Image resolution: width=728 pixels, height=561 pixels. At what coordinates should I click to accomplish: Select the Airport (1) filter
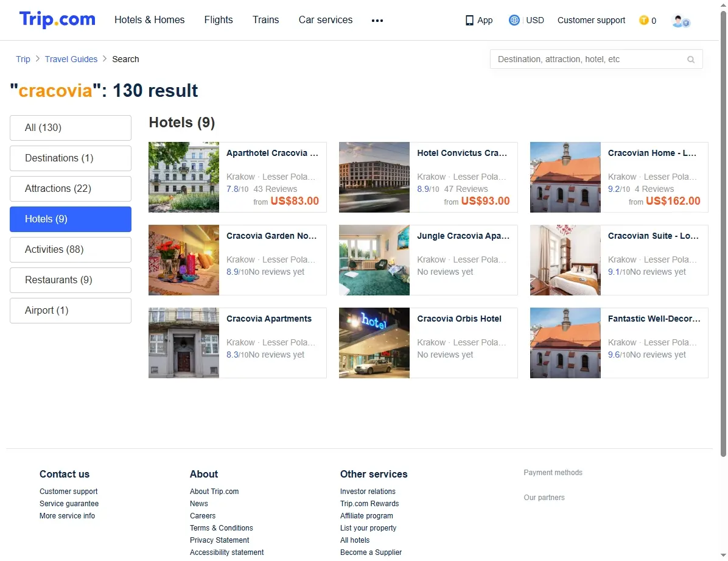tap(71, 311)
